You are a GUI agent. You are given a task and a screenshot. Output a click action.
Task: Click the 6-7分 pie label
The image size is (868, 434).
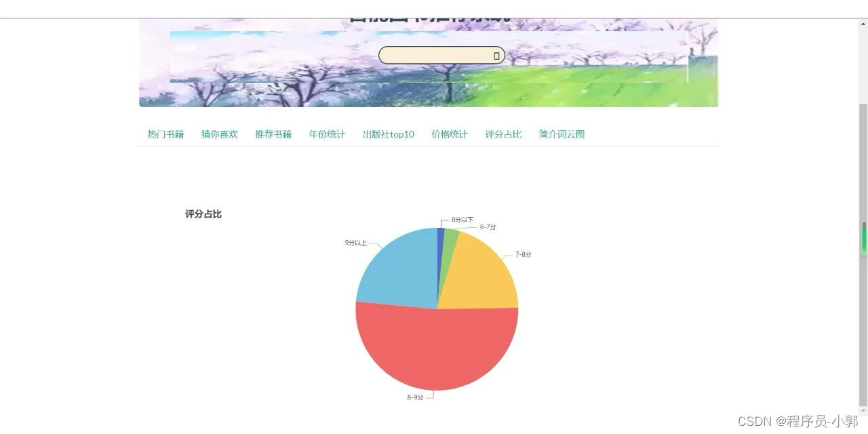488,227
